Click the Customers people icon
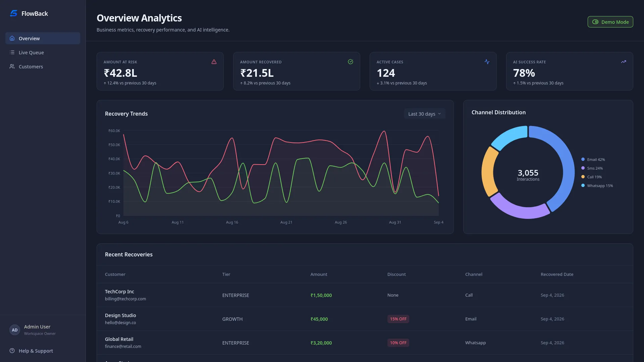The height and width of the screenshot is (362, 644). [12, 66]
